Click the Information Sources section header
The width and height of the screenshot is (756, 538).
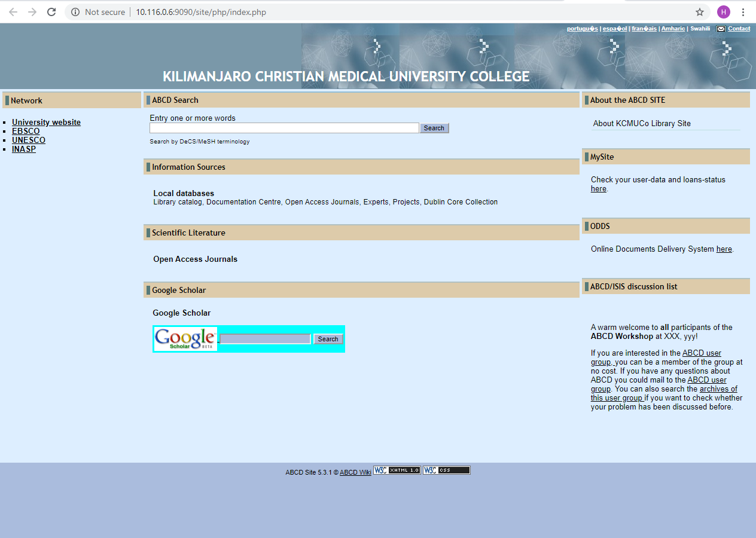[x=361, y=167]
